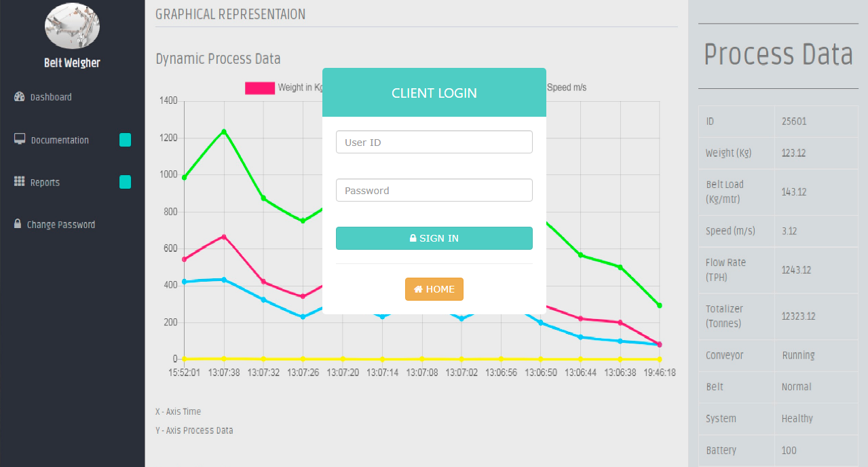Open the Documentation menu item
This screenshot has height=467, width=868.
coord(60,141)
